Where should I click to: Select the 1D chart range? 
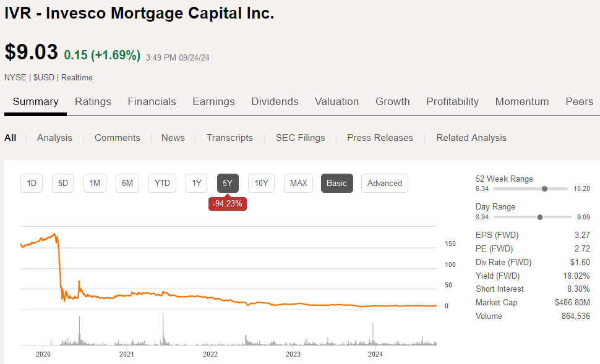point(32,183)
